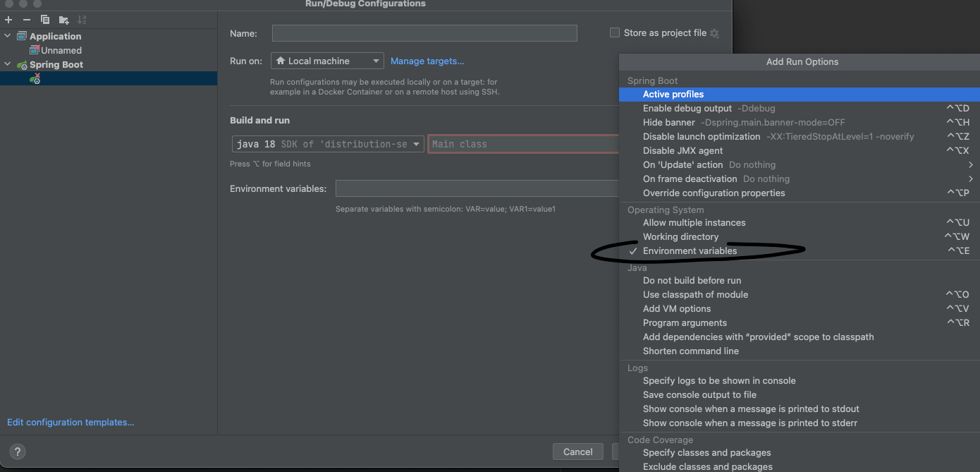Screen dimensions: 980x472
Task: Toggle Allow multiple instances option
Action: coord(694,222)
